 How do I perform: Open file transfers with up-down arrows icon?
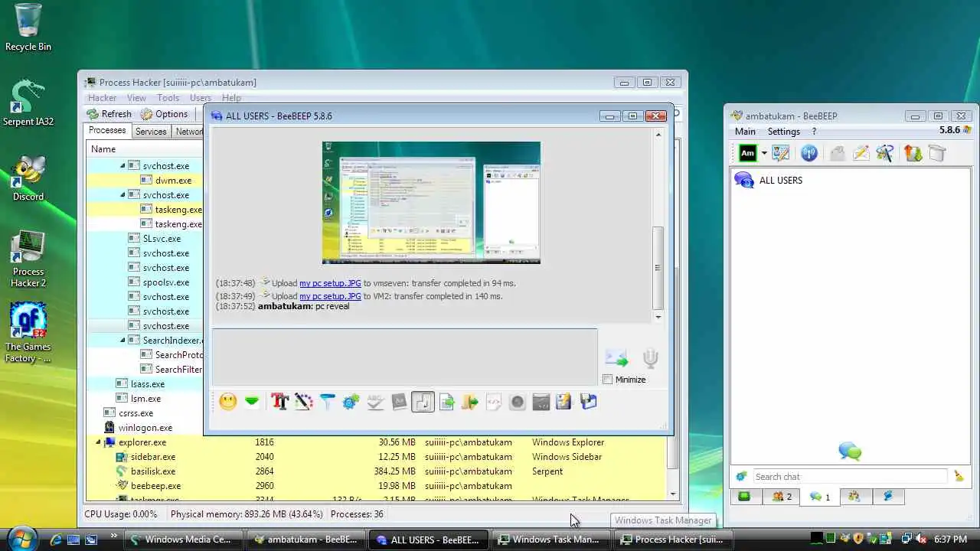tap(913, 153)
